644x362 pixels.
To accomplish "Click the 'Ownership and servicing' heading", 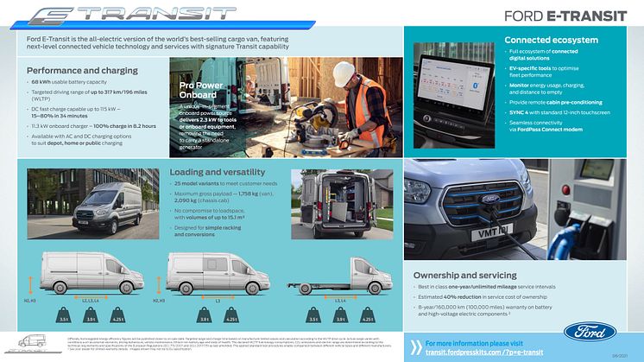I will pos(465,276).
